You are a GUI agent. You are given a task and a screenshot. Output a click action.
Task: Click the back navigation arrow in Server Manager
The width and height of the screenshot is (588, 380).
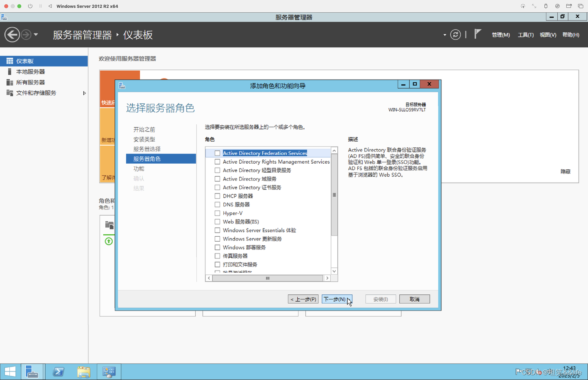tap(12, 35)
